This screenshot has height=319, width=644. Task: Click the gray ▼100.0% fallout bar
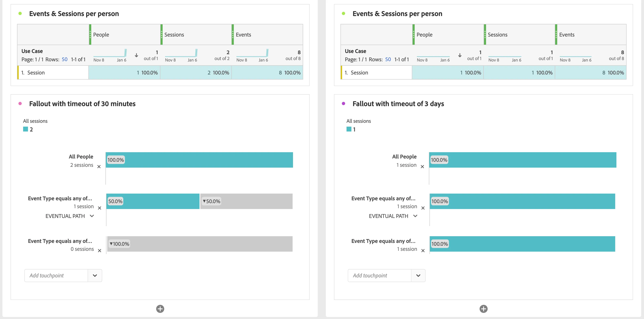[x=200, y=244]
